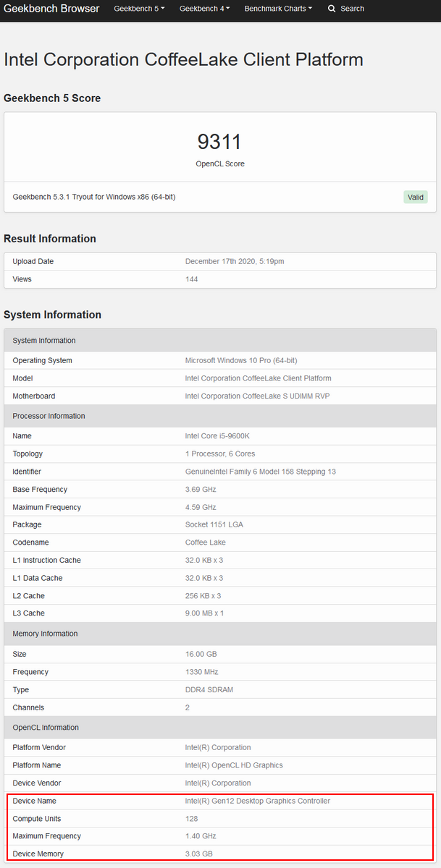Click codename value 'Coffee Lake'
The image size is (441, 868).
coord(206,542)
